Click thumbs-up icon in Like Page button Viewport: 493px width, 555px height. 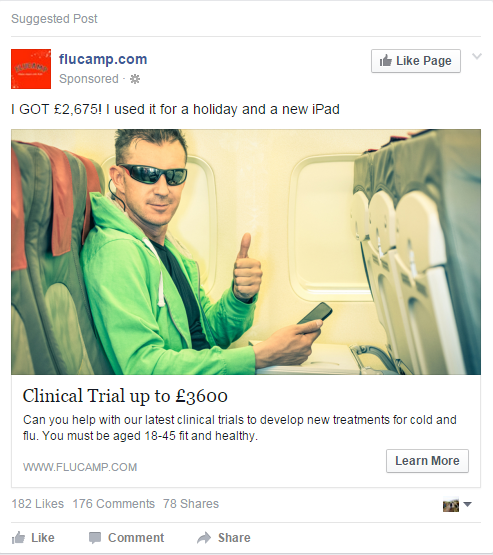[x=386, y=61]
